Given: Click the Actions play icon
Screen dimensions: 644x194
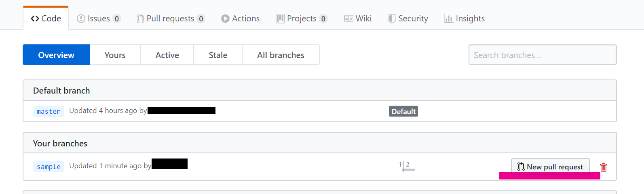Looking at the screenshot, I should (x=225, y=19).
